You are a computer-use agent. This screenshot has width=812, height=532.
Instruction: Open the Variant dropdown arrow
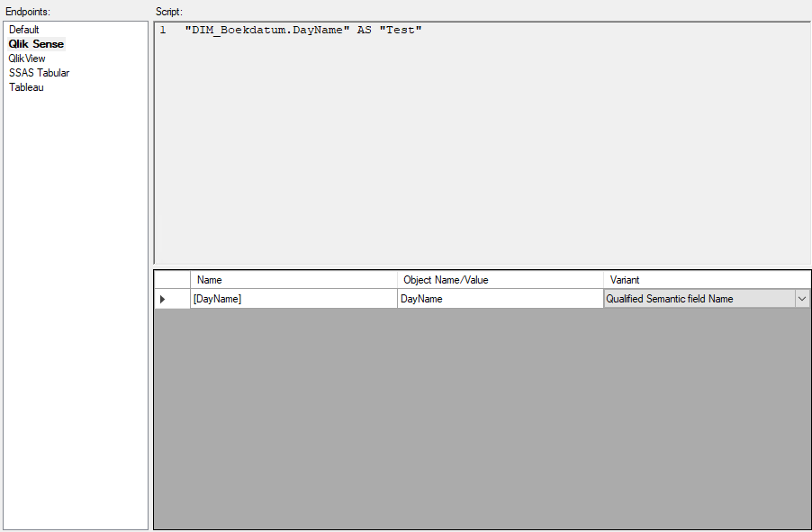coord(802,299)
